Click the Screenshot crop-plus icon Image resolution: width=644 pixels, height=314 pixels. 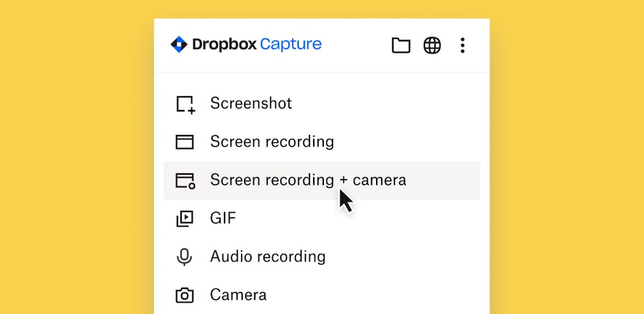pos(185,104)
